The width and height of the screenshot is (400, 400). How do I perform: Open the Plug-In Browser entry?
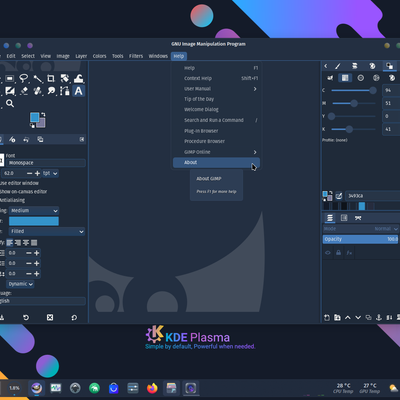pos(216,131)
